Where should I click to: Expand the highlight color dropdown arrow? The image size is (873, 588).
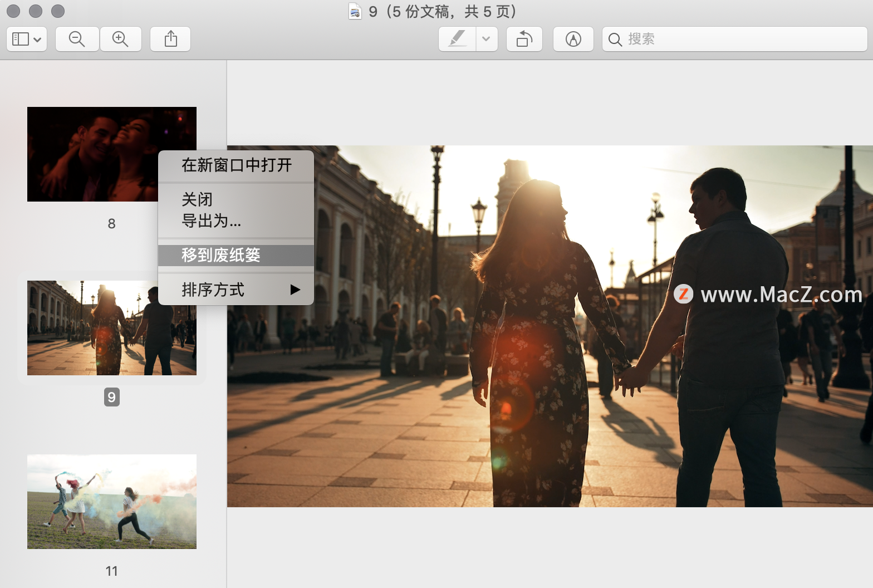click(487, 39)
